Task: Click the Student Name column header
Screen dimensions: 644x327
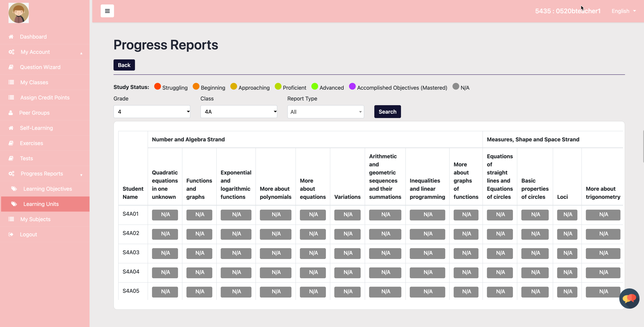Action: [133, 193]
